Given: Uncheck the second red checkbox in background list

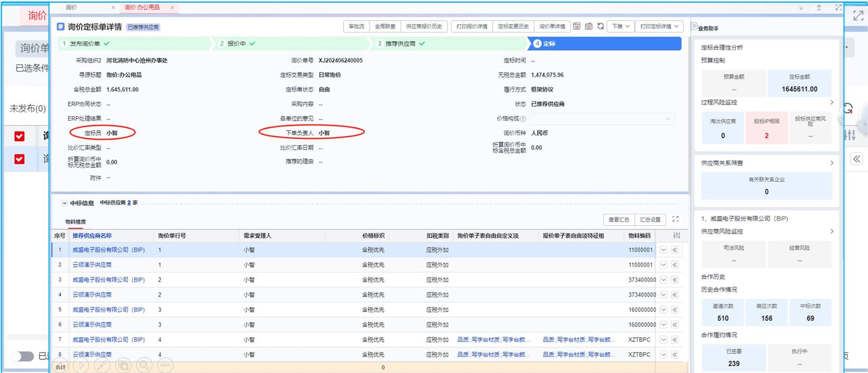Looking at the screenshot, I should click(20, 159).
